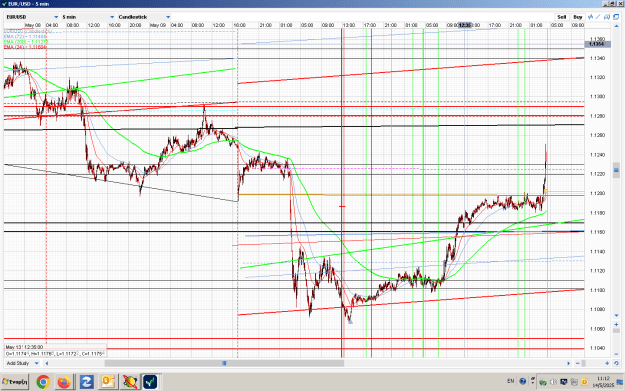Image resolution: width=625 pixels, height=391 pixels.
Task: Click the right arrow on horizontal scrollbar
Action: coord(568,363)
